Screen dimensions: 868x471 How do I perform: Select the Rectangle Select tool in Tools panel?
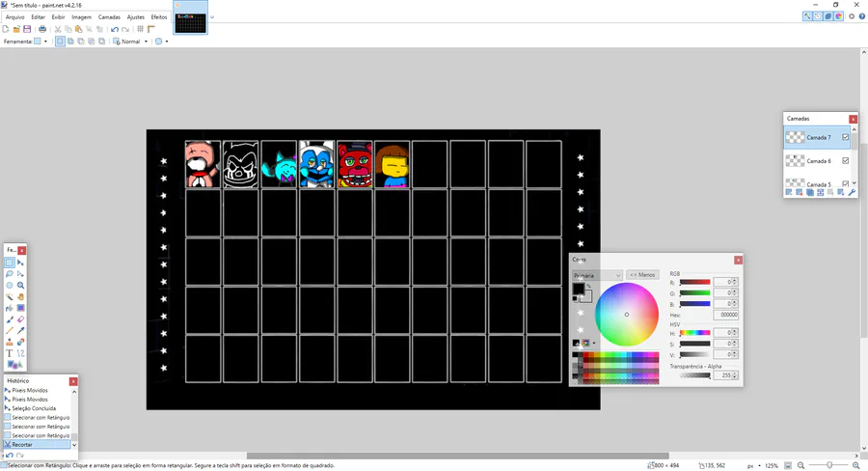pos(10,263)
